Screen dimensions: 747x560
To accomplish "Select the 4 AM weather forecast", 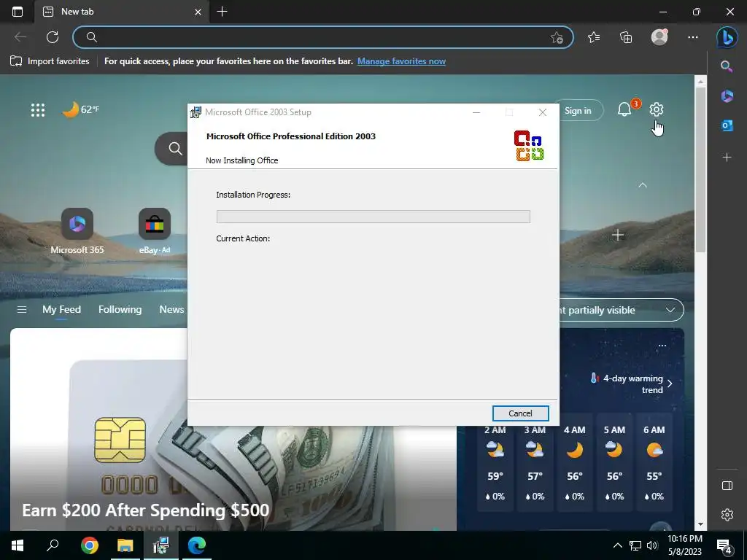I will tap(575, 463).
